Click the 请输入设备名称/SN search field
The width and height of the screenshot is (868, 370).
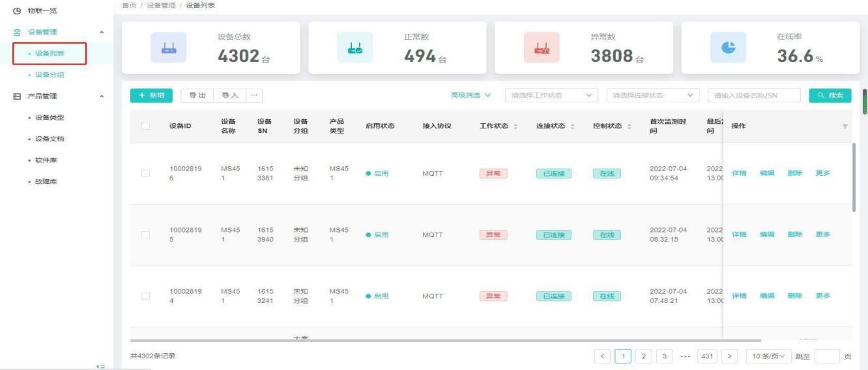pos(754,96)
